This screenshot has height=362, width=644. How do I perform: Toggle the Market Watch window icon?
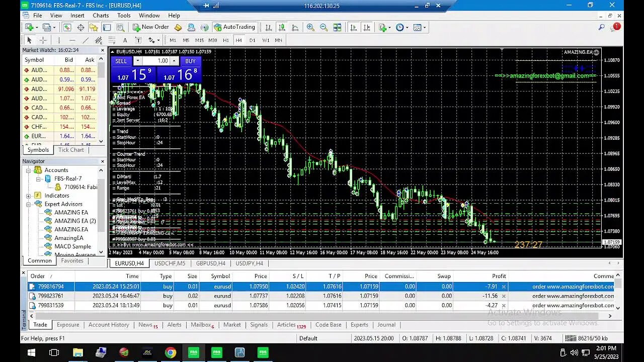(x=67, y=27)
